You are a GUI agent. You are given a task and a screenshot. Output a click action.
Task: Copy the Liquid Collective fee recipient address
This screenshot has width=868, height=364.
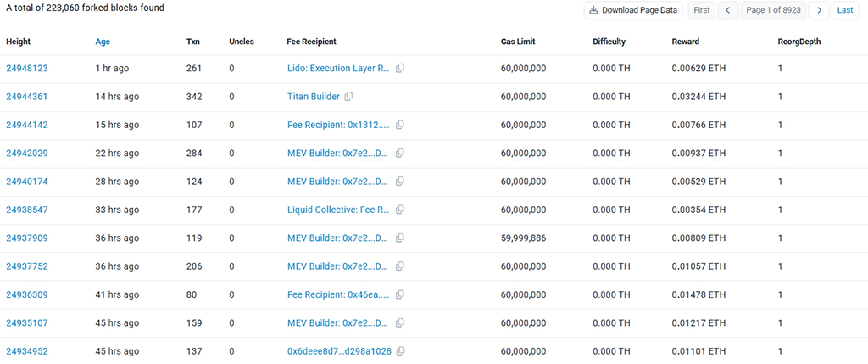point(400,210)
